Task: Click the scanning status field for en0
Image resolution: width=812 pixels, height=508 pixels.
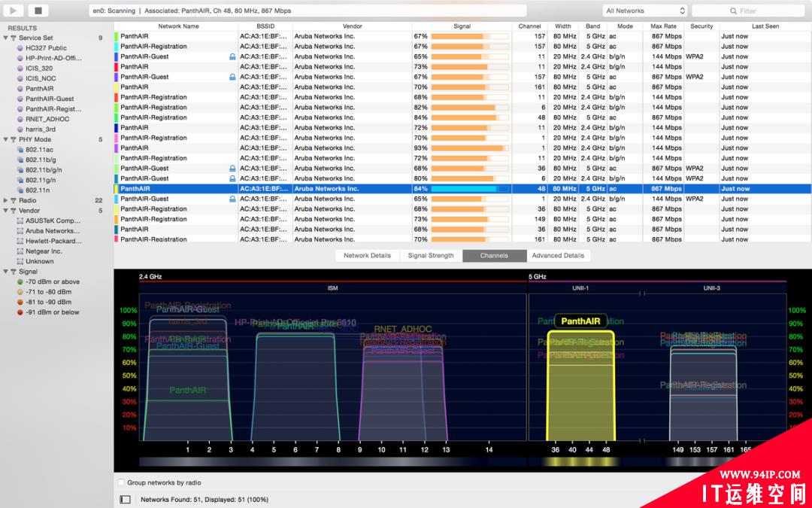Action: pyautogui.click(x=308, y=11)
